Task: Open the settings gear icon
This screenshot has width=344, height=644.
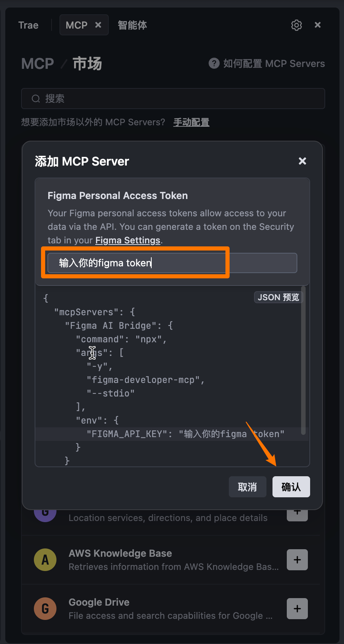Action: [297, 25]
